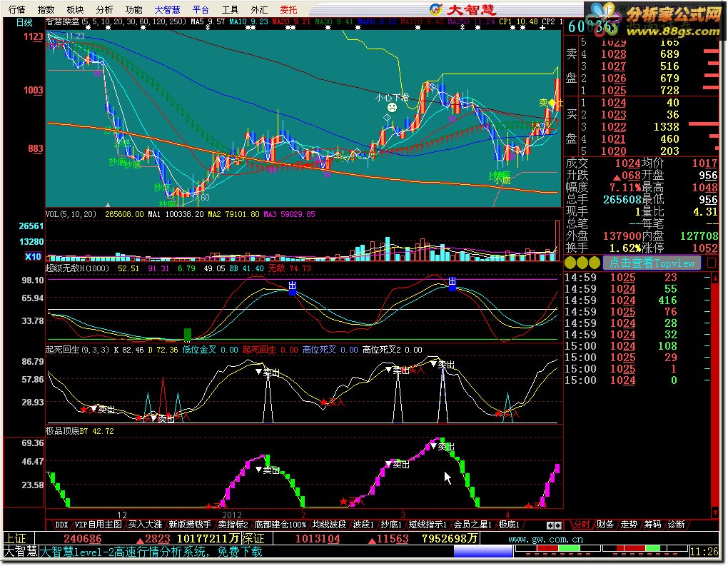Click the third yellow circle beside Topview
The width and height of the screenshot is (728, 566).
pos(595,263)
